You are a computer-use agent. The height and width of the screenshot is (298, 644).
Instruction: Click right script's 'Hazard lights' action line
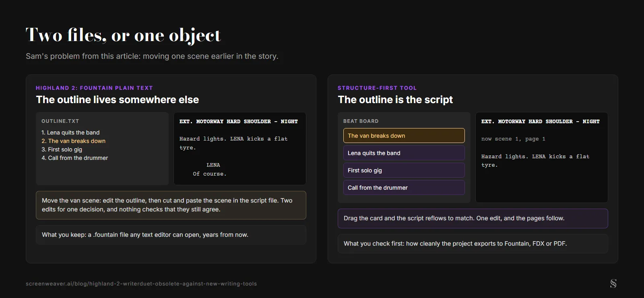point(535,161)
